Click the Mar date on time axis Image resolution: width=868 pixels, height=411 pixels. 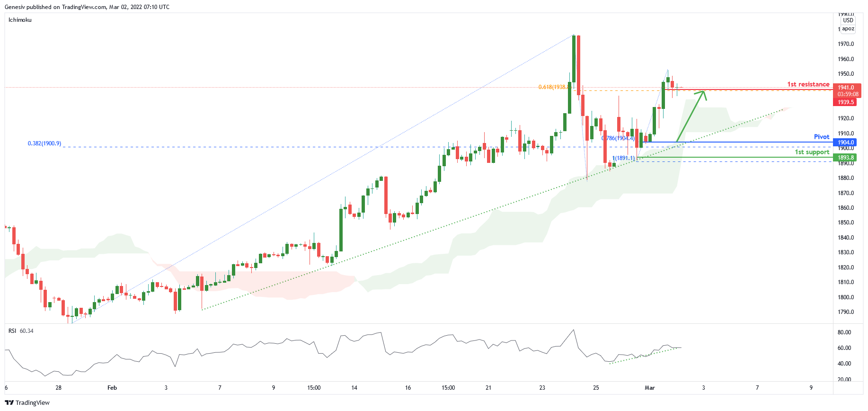650,388
